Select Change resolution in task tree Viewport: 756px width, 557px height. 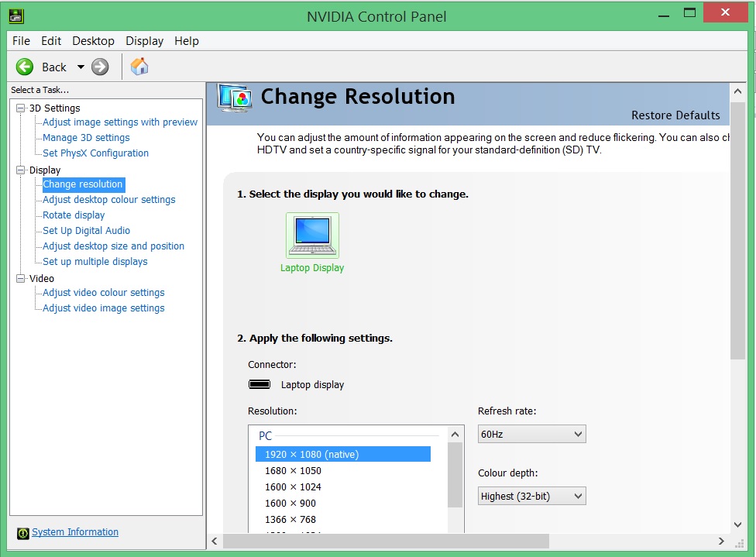[83, 184]
